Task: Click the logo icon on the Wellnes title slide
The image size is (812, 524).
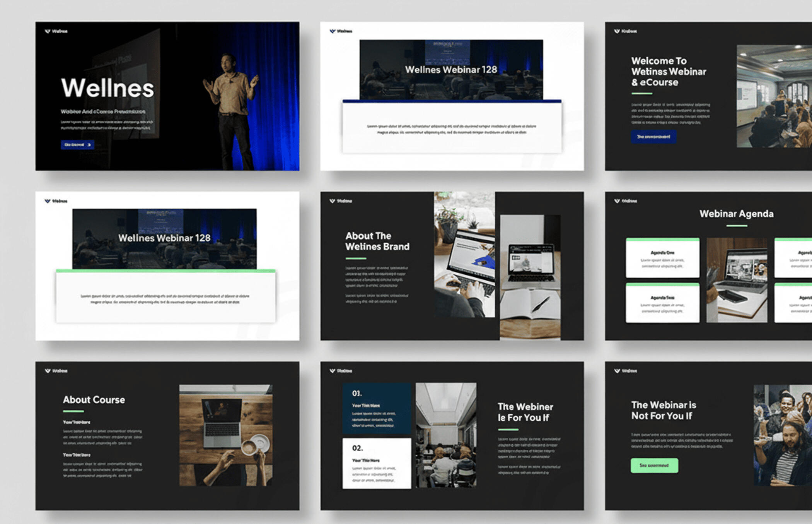Action: point(48,31)
